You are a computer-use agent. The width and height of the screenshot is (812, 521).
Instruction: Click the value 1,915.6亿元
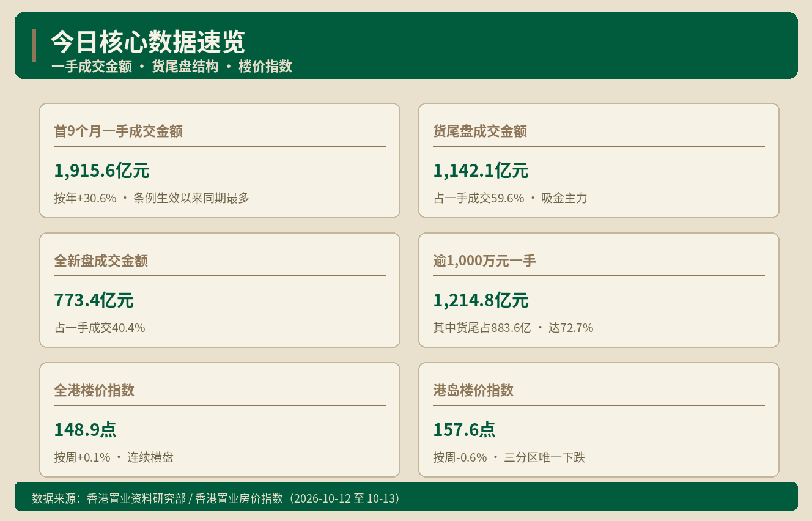point(102,171)
